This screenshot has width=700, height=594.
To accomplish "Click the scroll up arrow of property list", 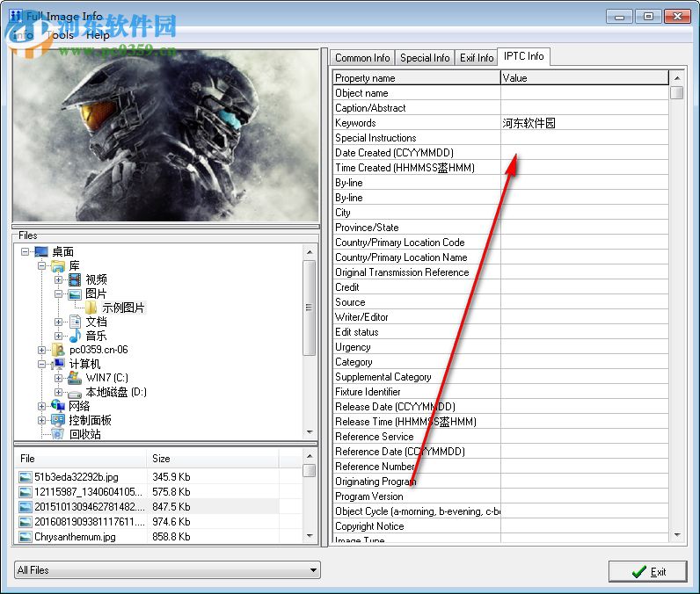I will click(677, 78).
